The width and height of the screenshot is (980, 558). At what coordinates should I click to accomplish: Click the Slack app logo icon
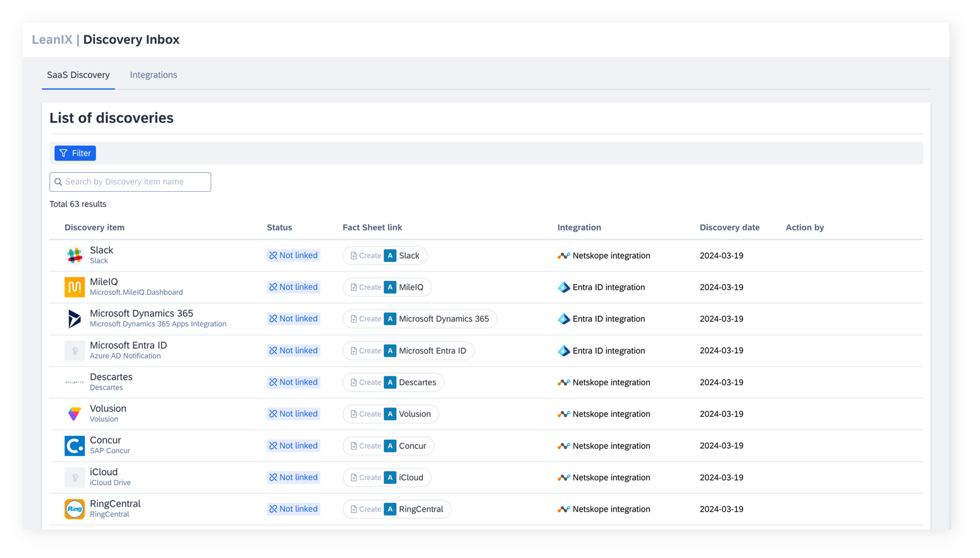pos(75,256)
